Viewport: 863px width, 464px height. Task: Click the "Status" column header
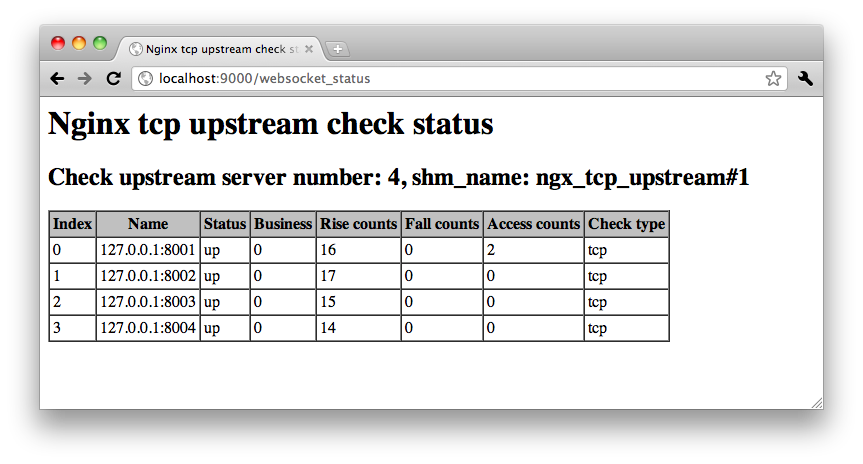coord(225,224)
